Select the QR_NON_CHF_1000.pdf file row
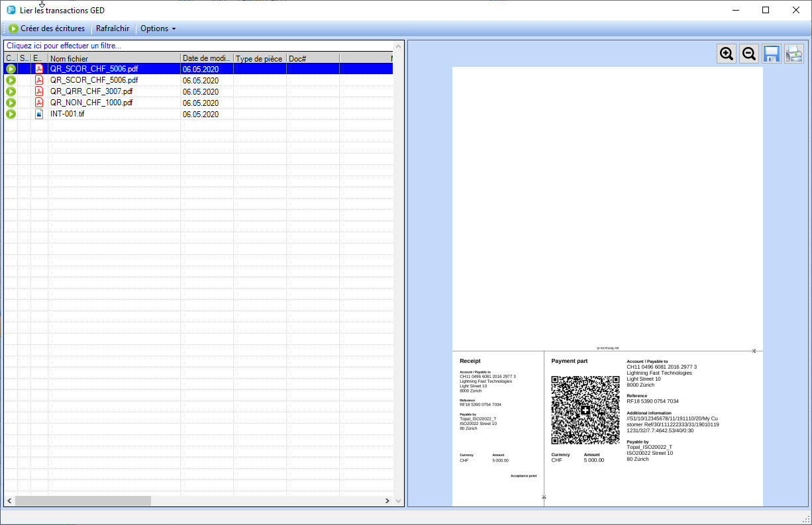 [x=91, y=103]
